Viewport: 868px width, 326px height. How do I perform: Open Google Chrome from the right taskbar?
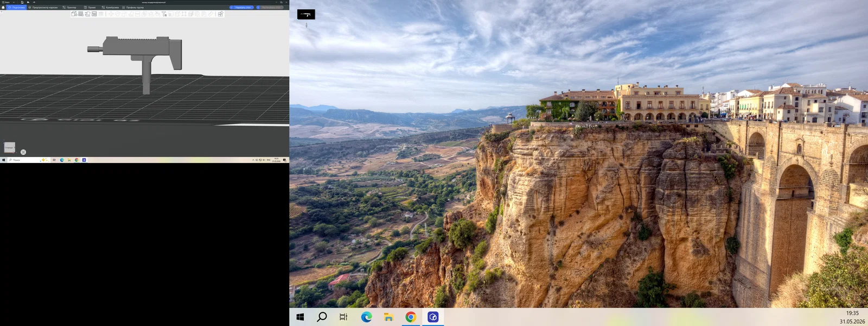coord(411,317)
